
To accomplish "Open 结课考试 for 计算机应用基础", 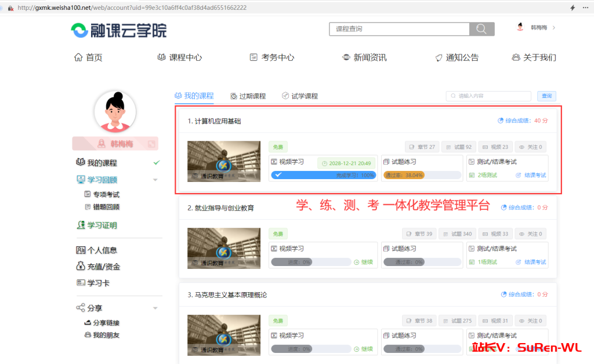I will (x=531, y=175).
